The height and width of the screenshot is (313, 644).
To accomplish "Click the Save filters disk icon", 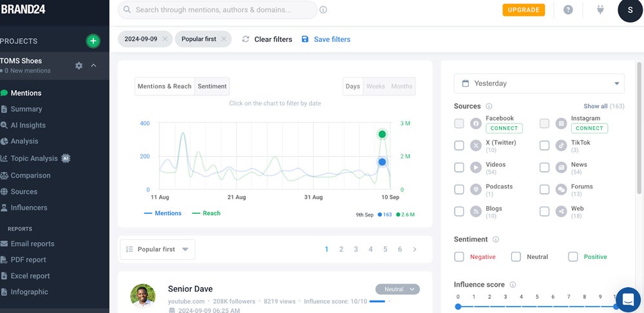I will [305, 39].
